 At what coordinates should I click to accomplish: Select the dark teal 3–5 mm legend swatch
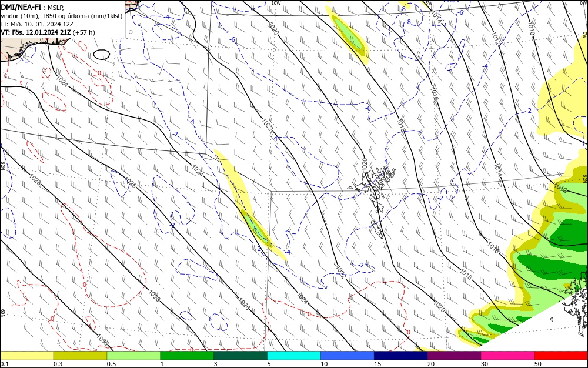click(240, 356)
